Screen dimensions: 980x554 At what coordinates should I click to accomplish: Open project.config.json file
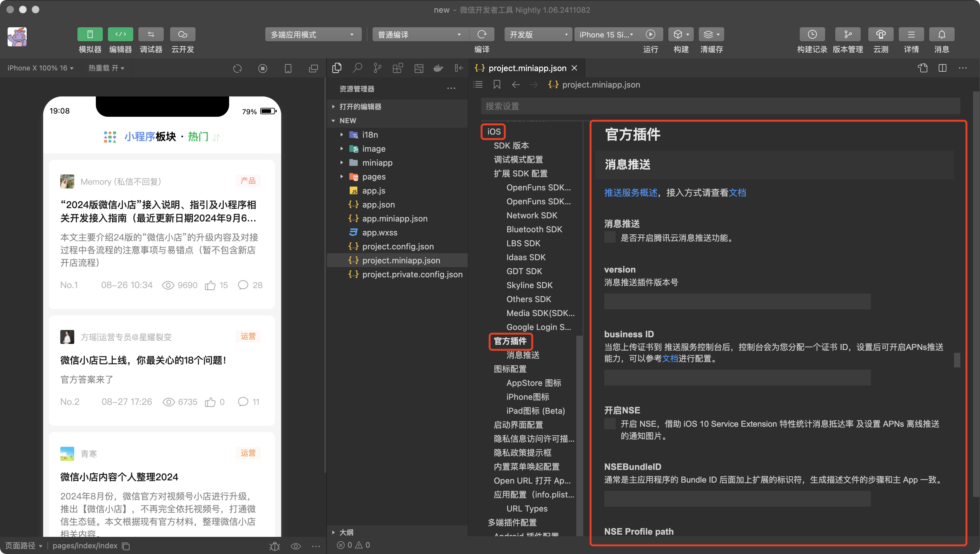tap(397, 246)
